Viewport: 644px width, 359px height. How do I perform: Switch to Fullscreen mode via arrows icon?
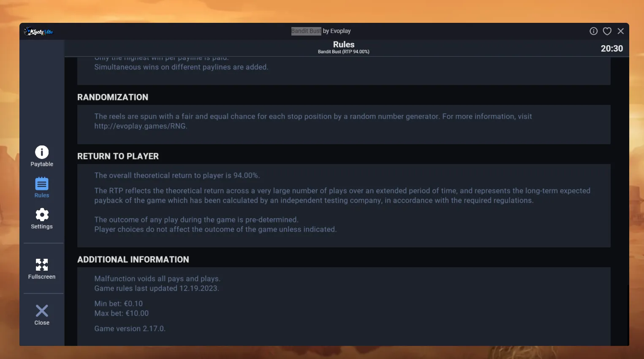(x=42, y=265)
